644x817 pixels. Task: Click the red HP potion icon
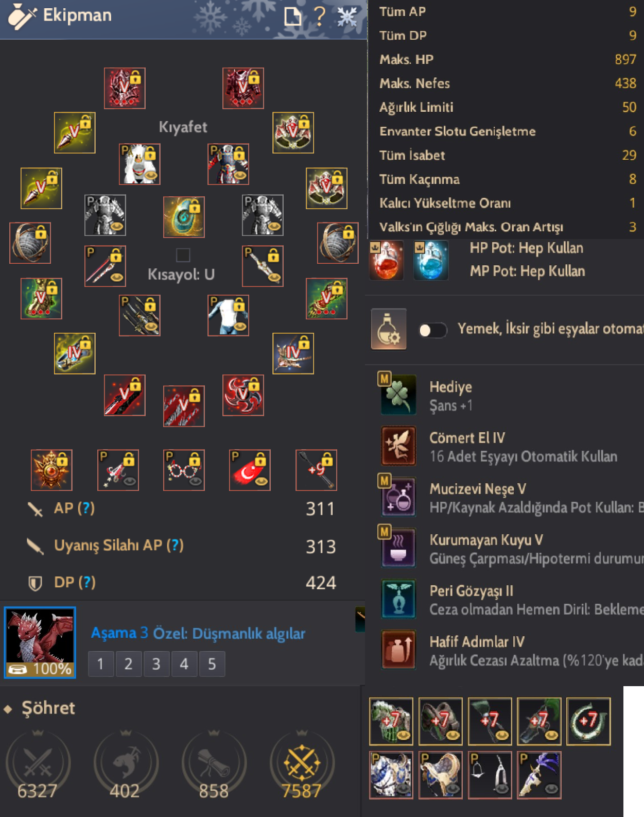coord(387,260)
